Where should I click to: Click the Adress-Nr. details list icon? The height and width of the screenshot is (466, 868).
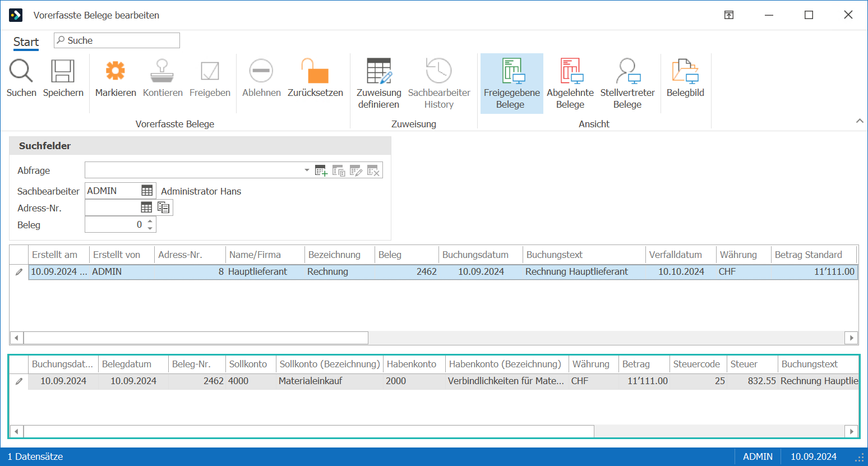pyautogui.click(x=163, y=207)
